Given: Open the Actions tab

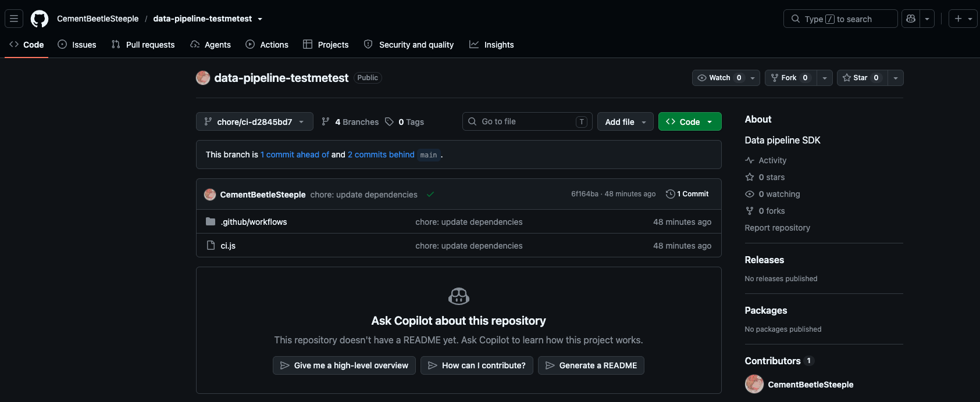Looking at the screenshot, I should click(x=267, y=45).
